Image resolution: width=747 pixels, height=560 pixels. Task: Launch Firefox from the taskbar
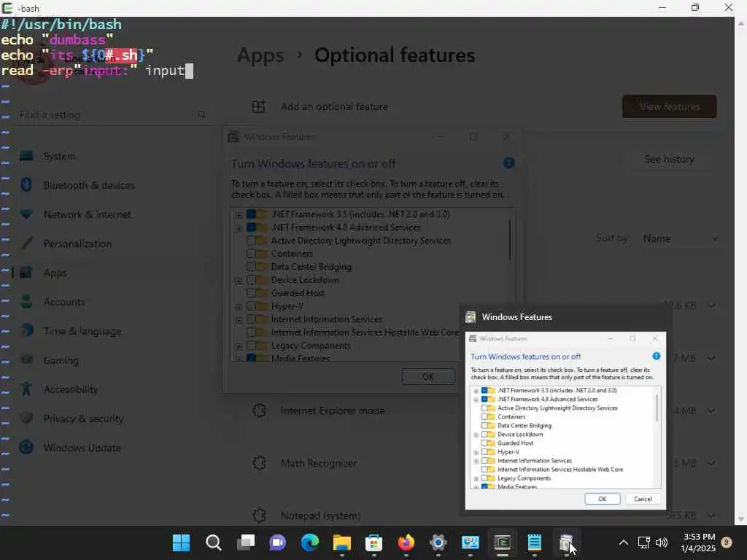click(x=406, y=542)
